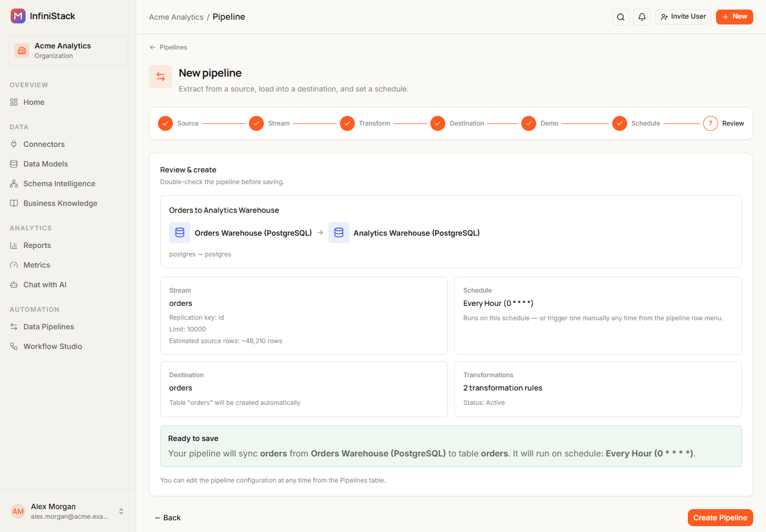Select the Review step 7
The width and height of the screenshot is (766, 532).
pos(723,123)
